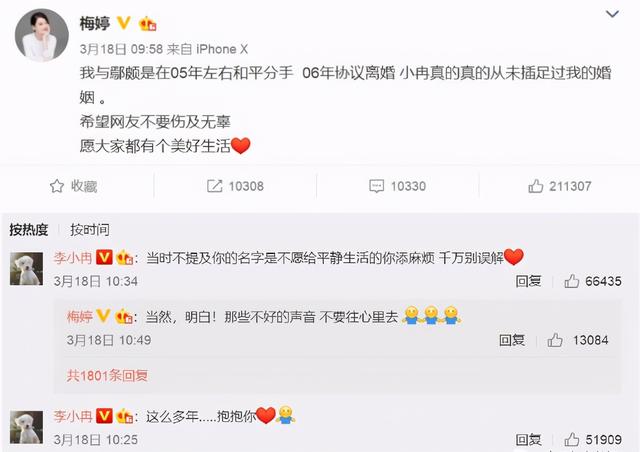Screen dimensions: 640x452
Task: Click the verified V badge beside 梅婷's post name
Action: [x=124, y=23]
